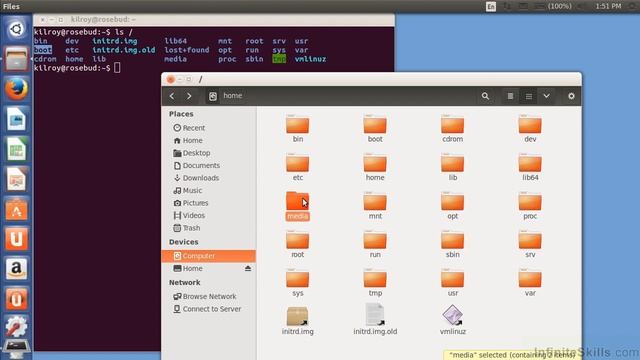Click Files icon in launcher
The height and width of the screenshot is (360, 640).
[x=16, y=59]
